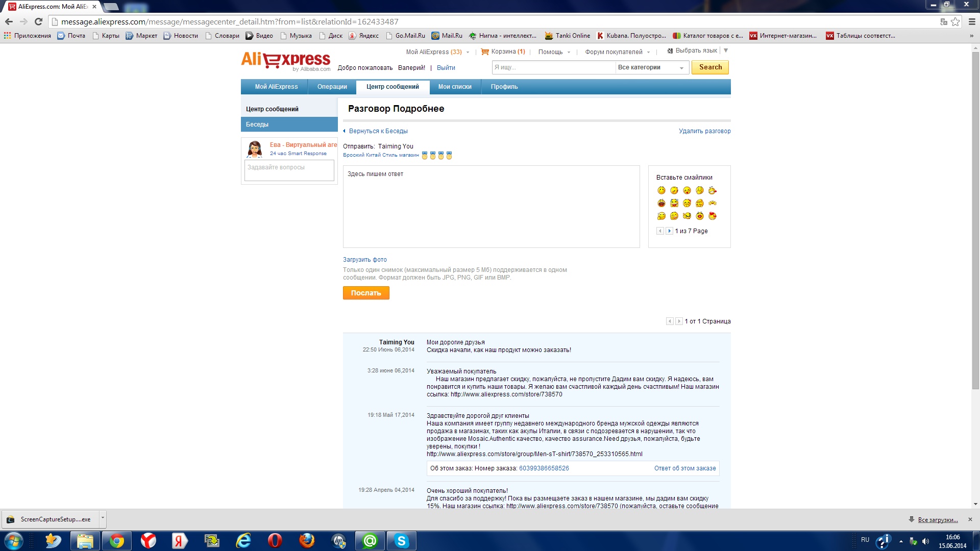
Task: Click the Выйти logout link
Action: coord(446,68)
